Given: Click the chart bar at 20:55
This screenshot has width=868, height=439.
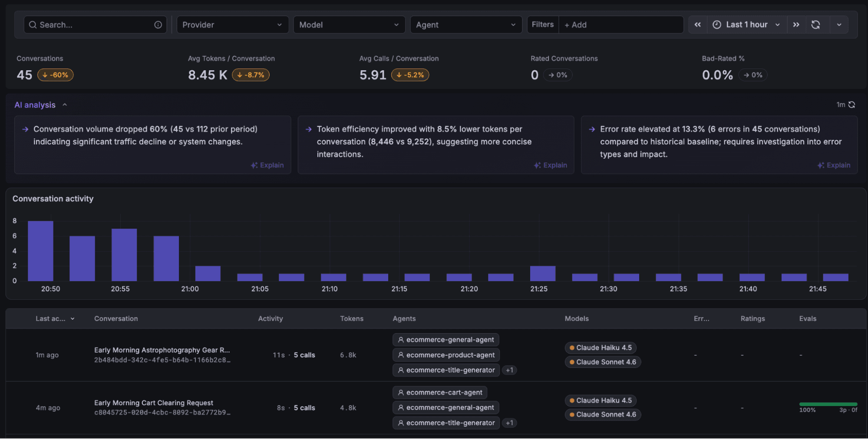Looking at the screenshot, I should [x=124, y=255].
